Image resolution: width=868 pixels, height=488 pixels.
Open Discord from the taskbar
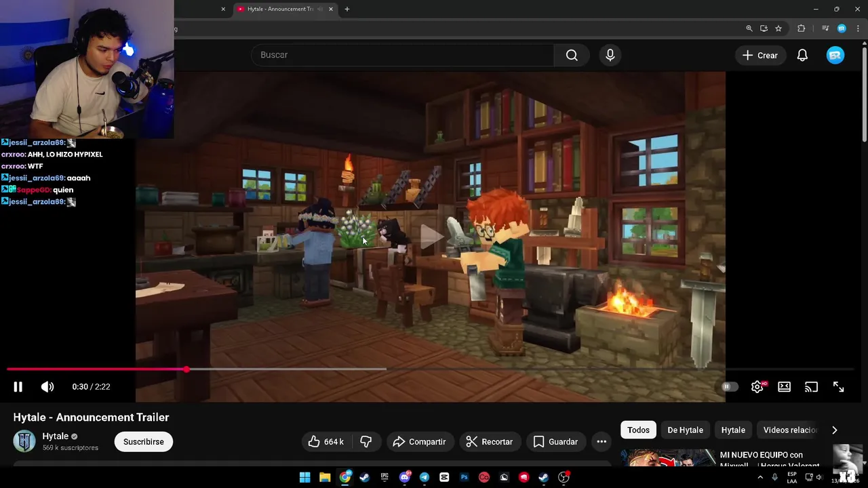(405, 477)
